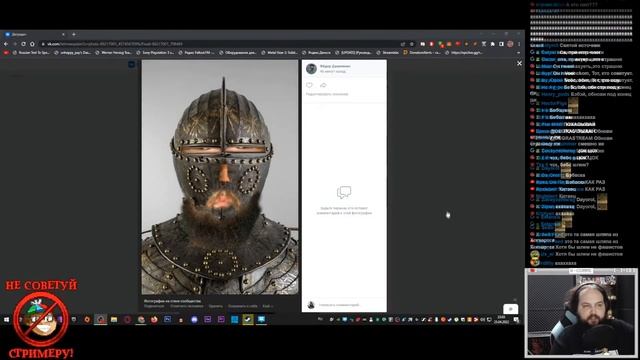Close the VK photo viewer with X
This screenshot has width=640, height=360.
pos(519,63)
